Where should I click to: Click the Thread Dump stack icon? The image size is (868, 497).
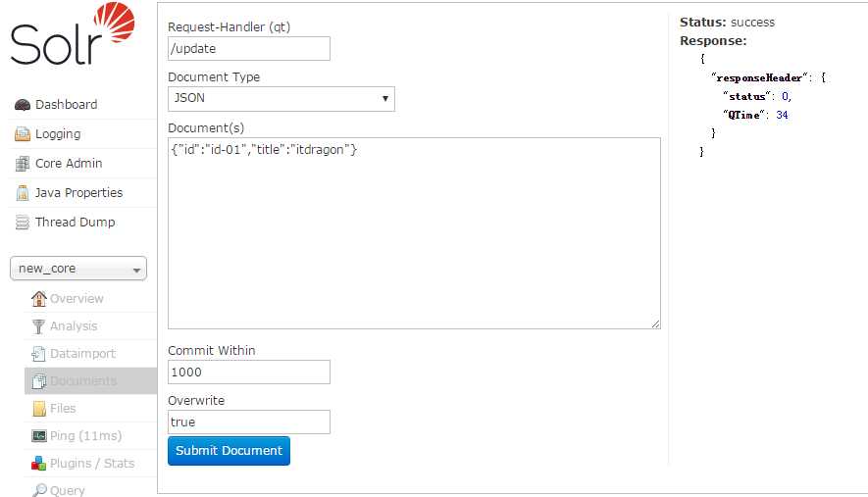(23, 222)
